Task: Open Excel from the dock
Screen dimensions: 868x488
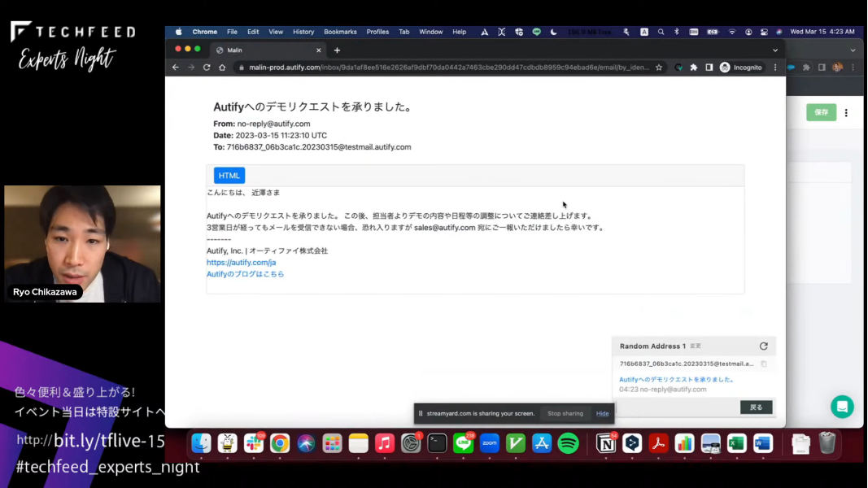Action: coord(737,443)
